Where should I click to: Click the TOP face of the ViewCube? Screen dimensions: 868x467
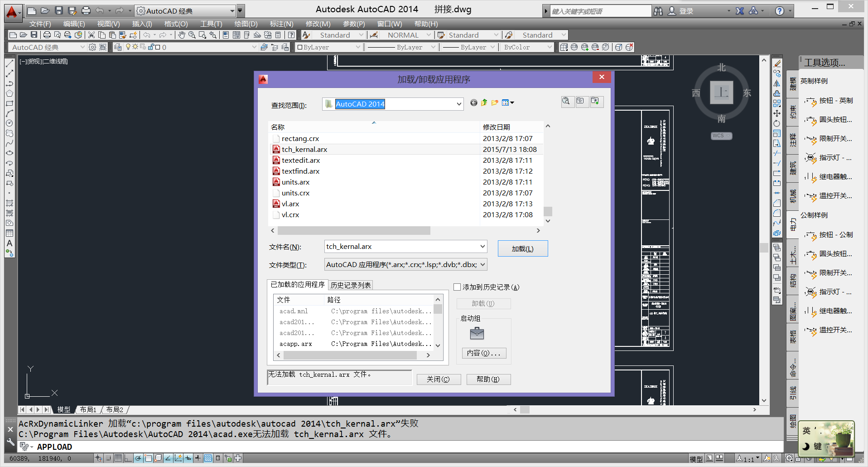tap(721, 92)
